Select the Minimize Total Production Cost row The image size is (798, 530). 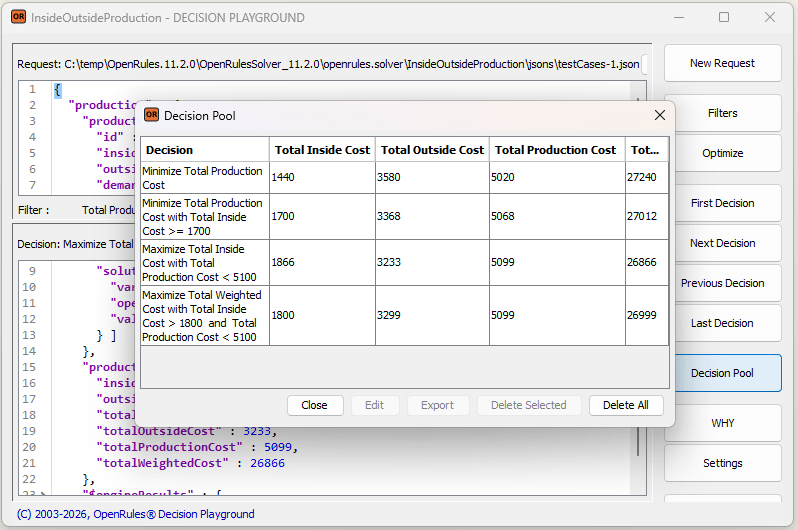(x=204, y=178)
